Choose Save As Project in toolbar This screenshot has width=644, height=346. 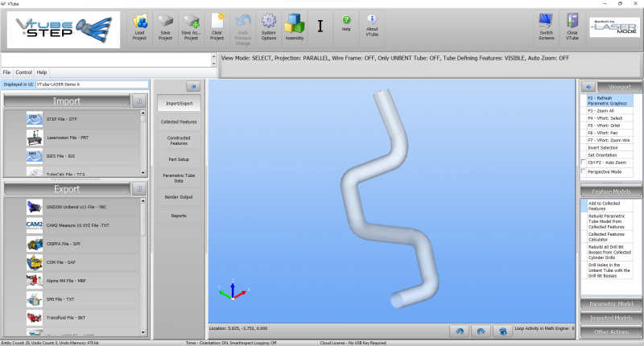coord(191,28)
